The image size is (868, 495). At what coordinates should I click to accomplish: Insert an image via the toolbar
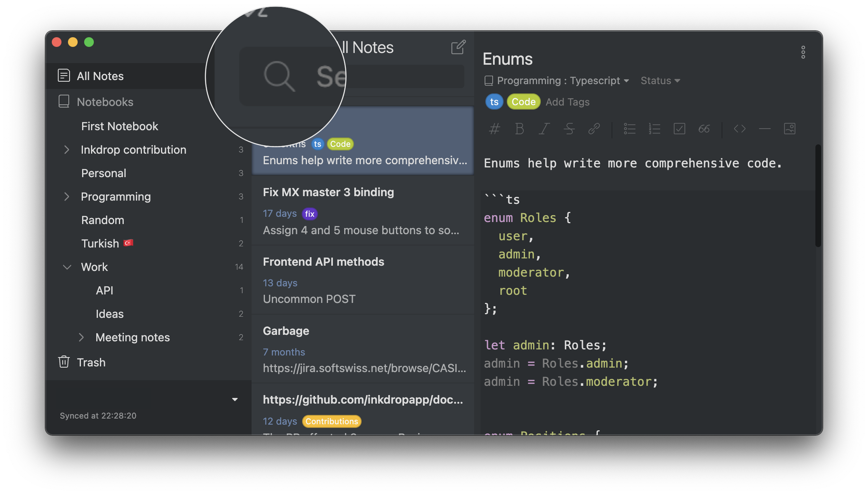pos(790,129)
